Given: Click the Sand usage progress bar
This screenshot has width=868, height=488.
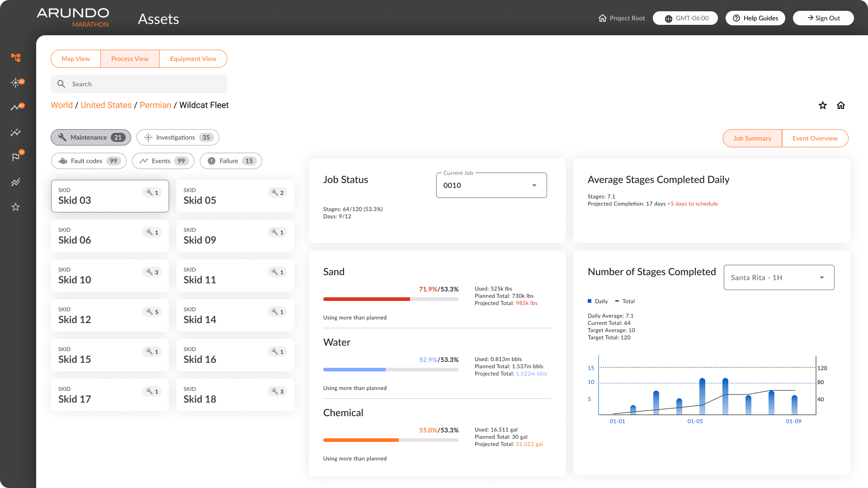Looking at the screenshot, I should [391, 299].
